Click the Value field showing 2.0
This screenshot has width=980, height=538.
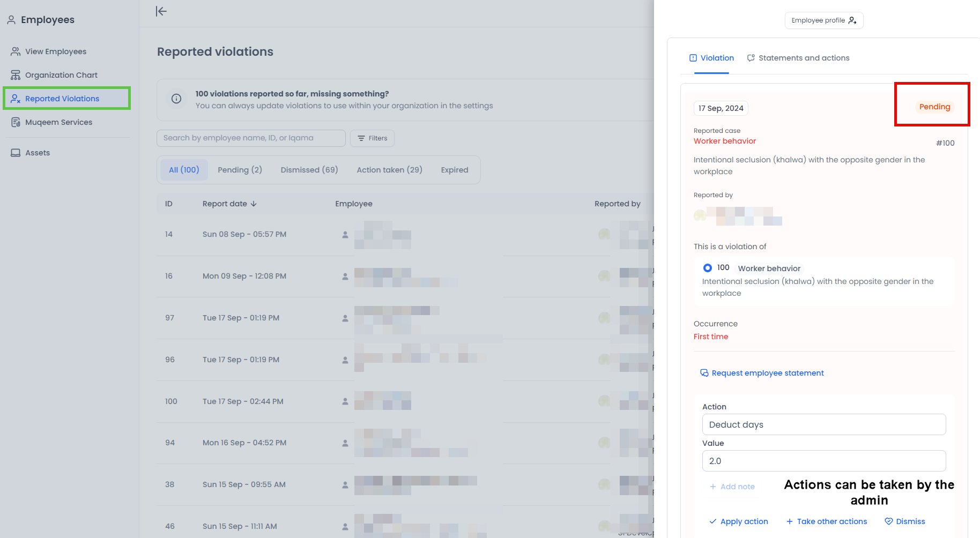coord(823,461)
